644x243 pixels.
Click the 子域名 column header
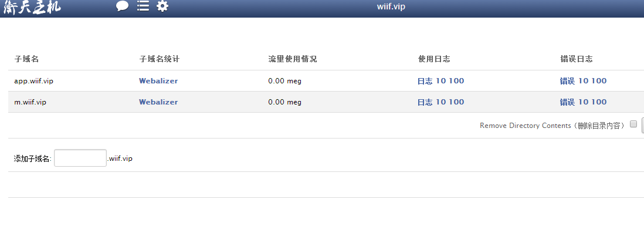pyautogui.click(x=27, y=59)
